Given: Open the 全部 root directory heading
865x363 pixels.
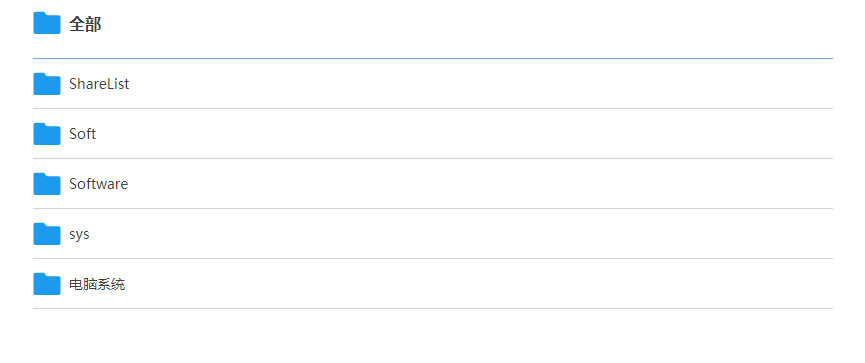Looking at the screenshot, I should (85, 24).
